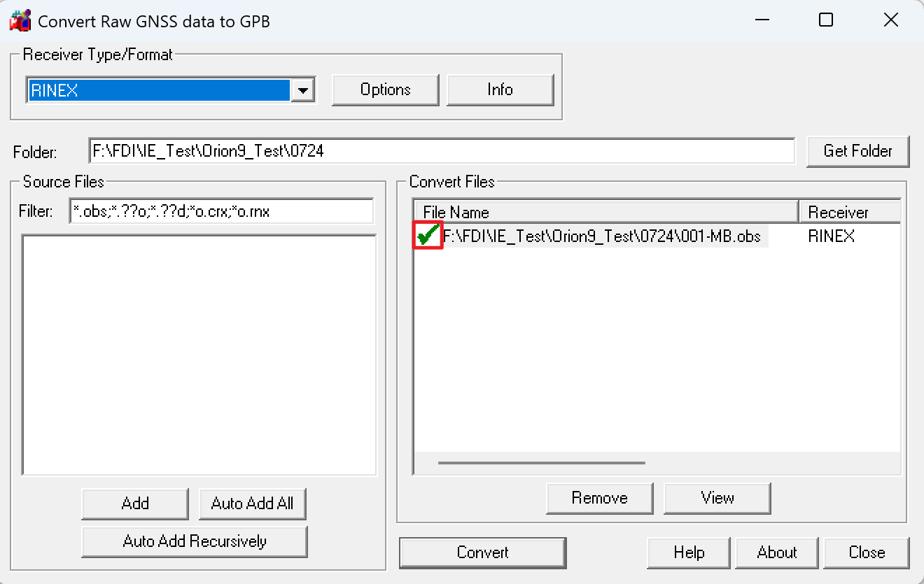Maximize the Convert Raw GNSS window
The height and width of the screenshot is (584, 924).
tap(826, 20)
